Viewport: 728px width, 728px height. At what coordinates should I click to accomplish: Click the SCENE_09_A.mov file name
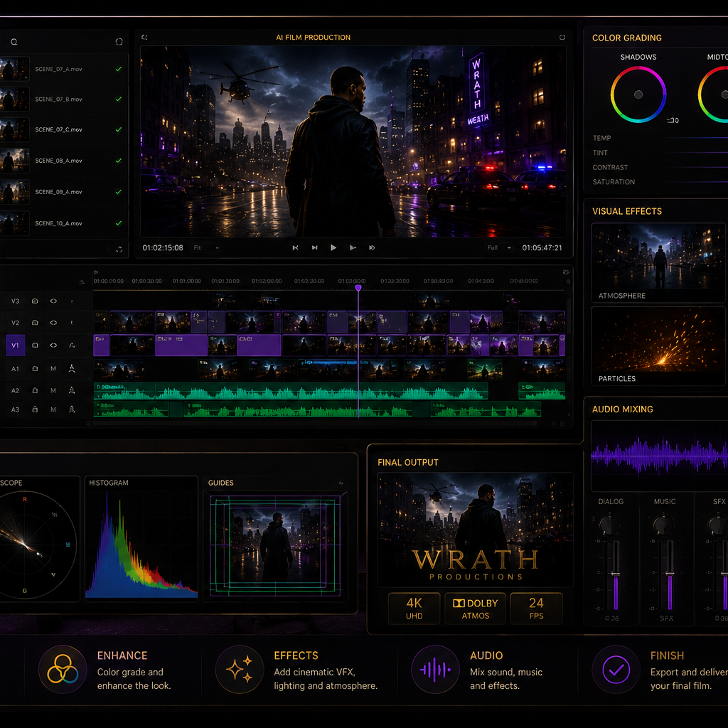(58, 192)
